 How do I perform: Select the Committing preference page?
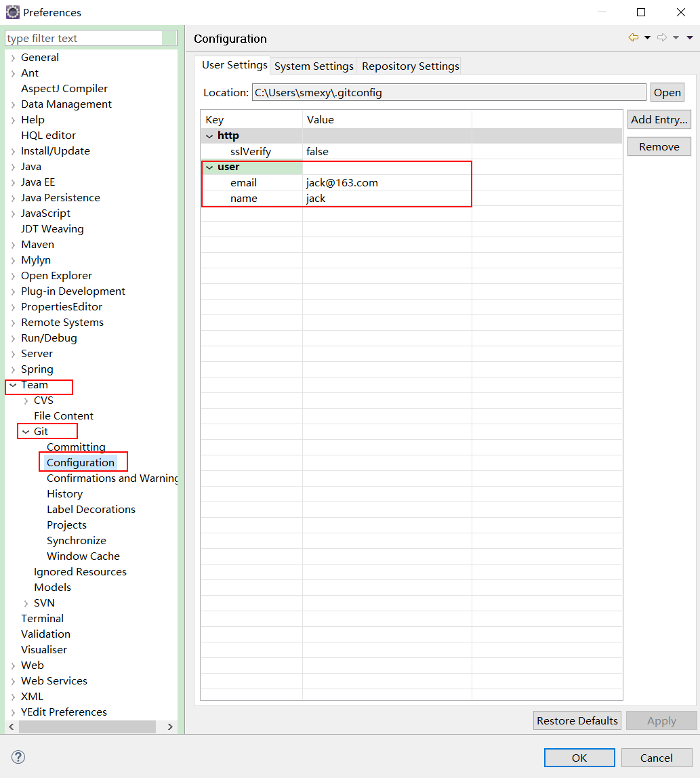tap(76, 447)
